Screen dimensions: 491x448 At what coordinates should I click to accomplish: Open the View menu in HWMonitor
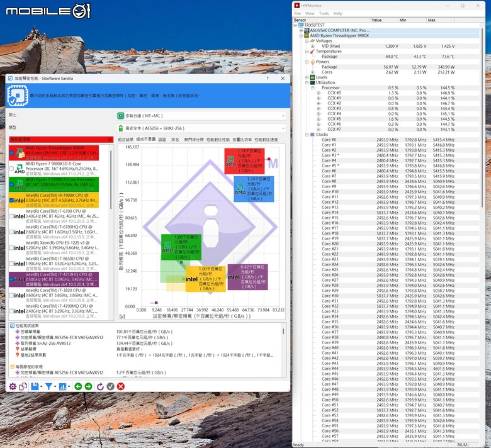310,13
